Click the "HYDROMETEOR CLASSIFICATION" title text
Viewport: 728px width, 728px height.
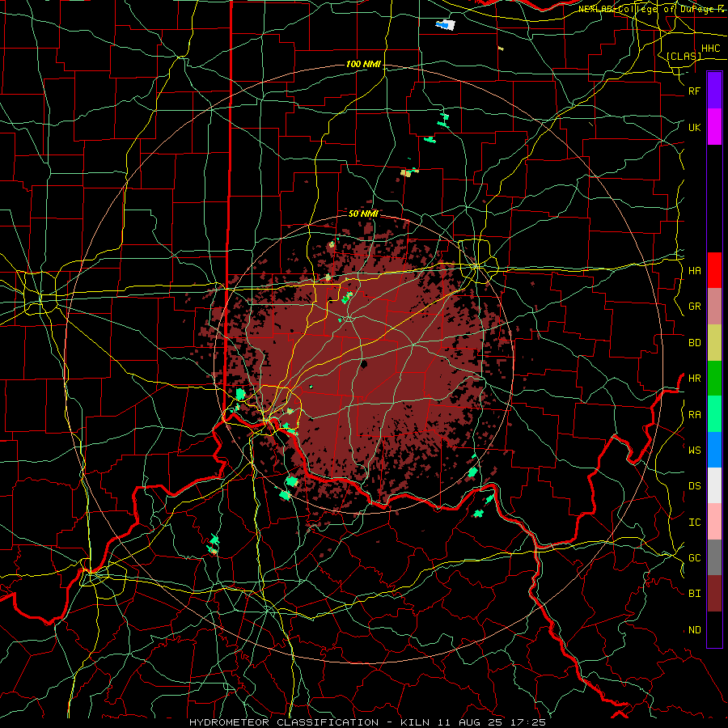(x=284, y=722)
